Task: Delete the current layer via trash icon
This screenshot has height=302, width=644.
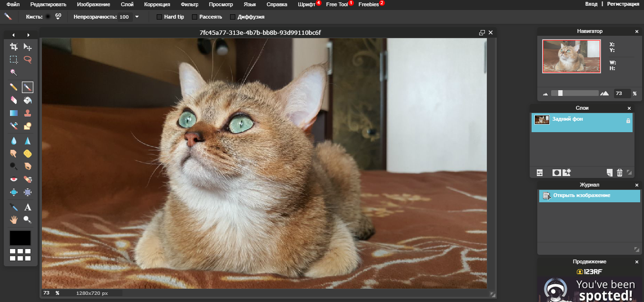Action: click(619, 173)
